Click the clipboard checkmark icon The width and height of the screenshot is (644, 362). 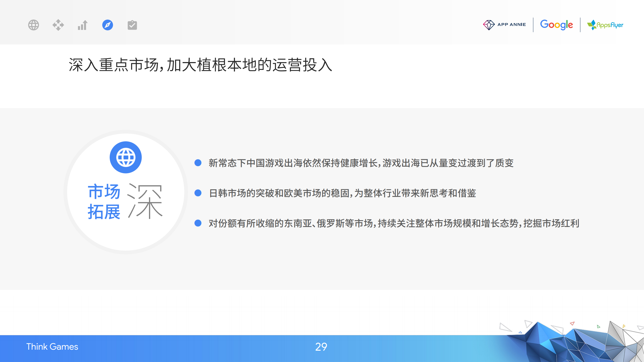click(x=132, y=25)
